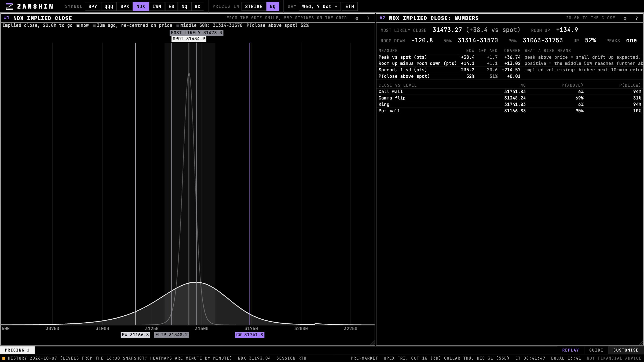Select NDX symbol

point(141,6)
